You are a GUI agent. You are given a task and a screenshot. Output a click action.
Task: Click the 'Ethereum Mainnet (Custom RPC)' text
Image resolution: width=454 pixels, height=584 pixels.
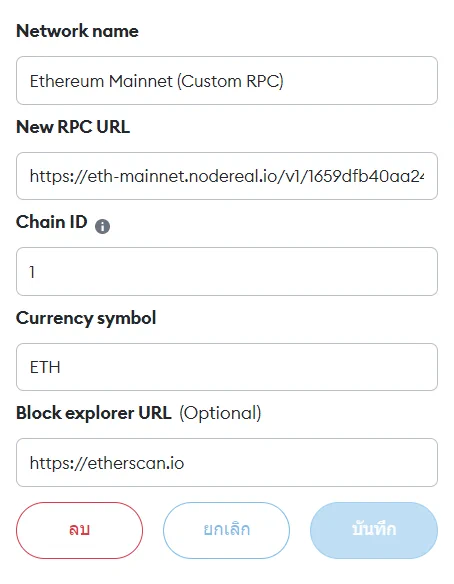pos(157,81)
